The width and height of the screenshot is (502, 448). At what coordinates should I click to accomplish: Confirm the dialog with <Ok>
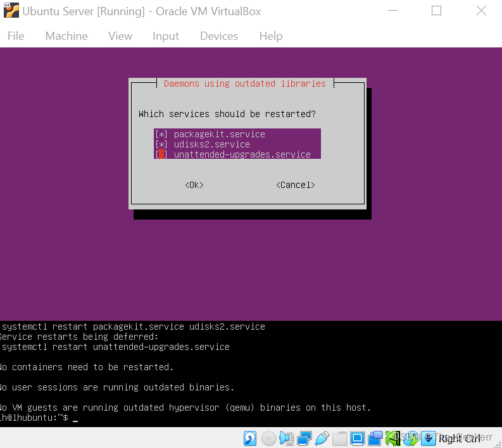pos(194,185)
